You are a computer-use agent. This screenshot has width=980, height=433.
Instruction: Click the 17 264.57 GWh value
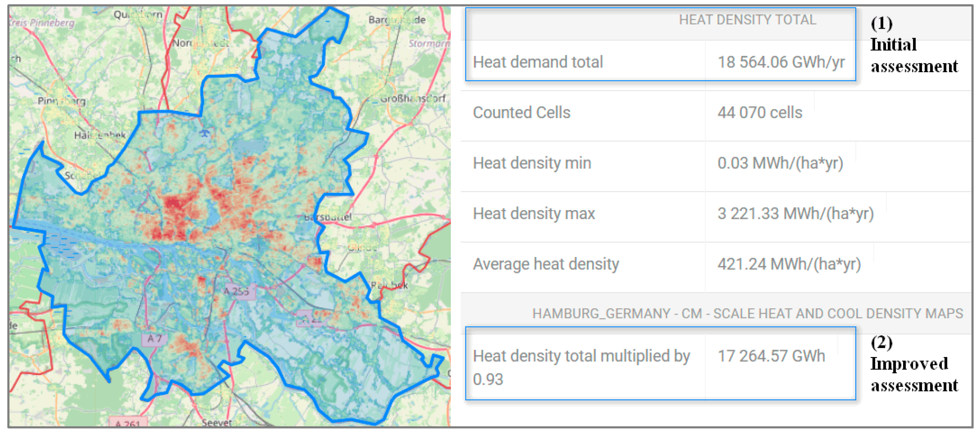point(771,356)
